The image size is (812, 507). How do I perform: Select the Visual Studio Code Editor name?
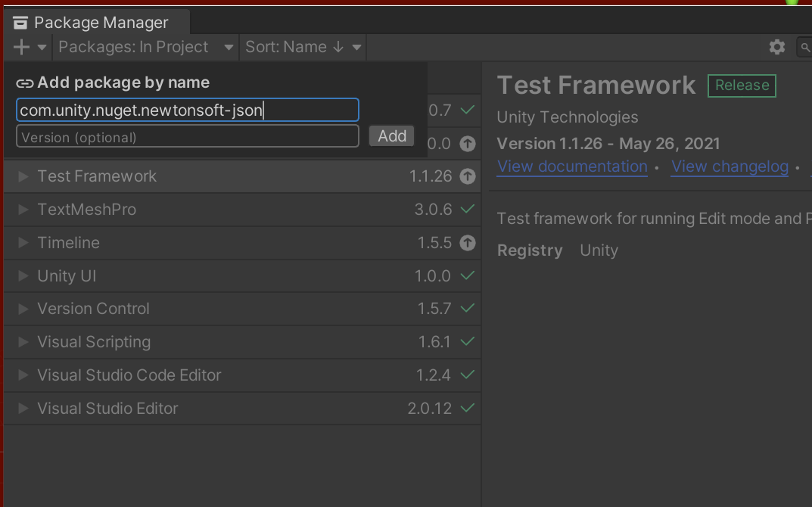coord(129,375)
